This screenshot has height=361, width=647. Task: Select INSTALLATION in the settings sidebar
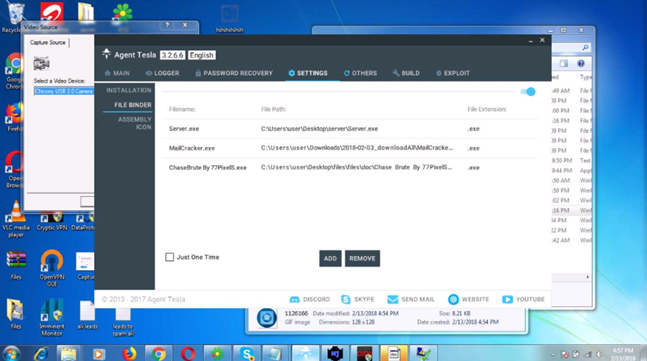pyautogui.click(x=129, y=90)
